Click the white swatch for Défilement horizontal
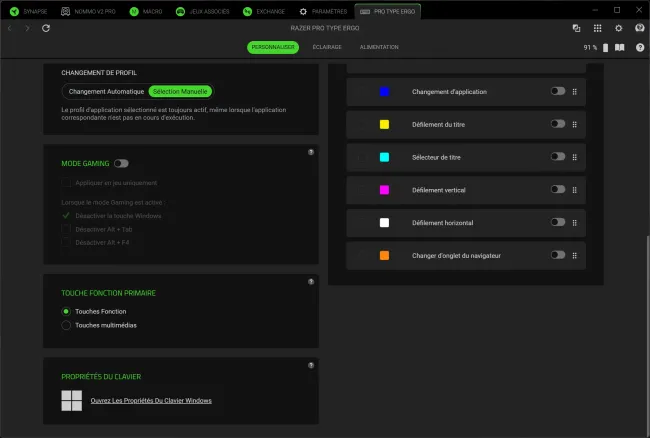 384,223
